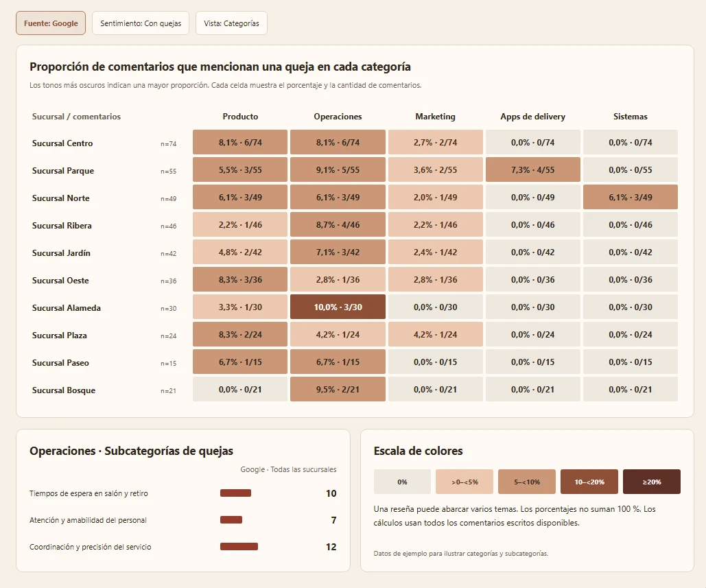Click the Sucursal Bosque row label
This screenshot has height=588, width=706.
tap(64, 390)
